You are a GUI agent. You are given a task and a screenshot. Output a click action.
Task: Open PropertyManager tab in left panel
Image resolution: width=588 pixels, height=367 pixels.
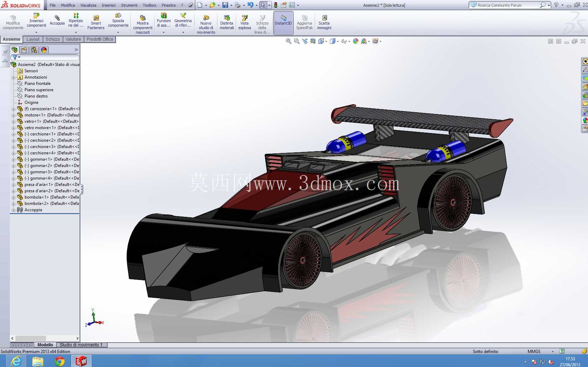pyautogui.click(x=24, y=50)
